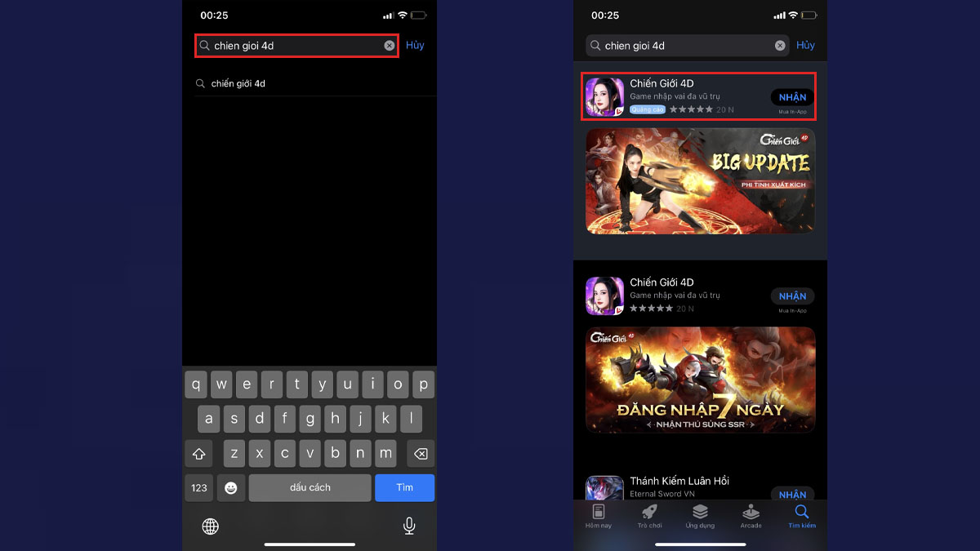Tap the Wi-Fi status icon on the left phone

click(x=402, y=16)
